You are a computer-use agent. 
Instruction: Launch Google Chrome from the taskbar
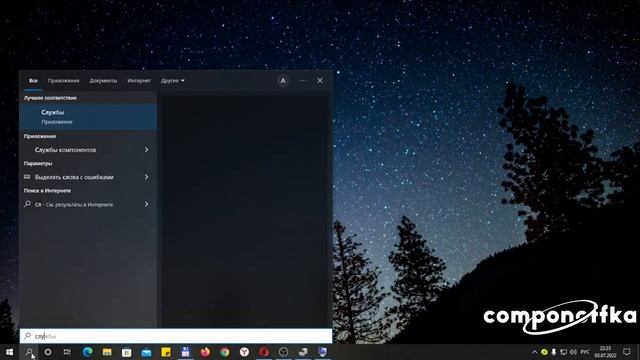pyautogui.click(x=224, y=352)
